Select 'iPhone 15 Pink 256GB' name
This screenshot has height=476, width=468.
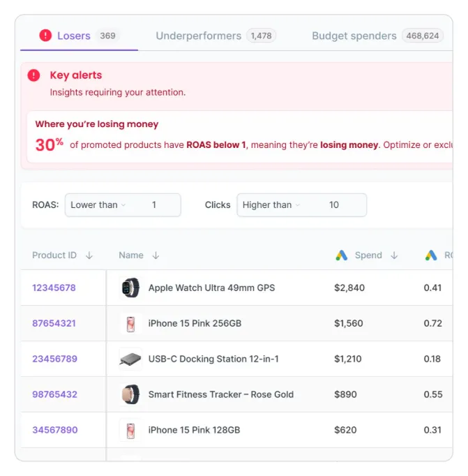[x=195, y=323]
